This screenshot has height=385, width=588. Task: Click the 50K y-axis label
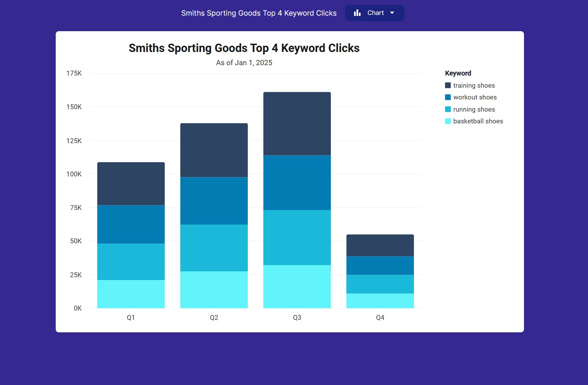click(x=76, y=241)
